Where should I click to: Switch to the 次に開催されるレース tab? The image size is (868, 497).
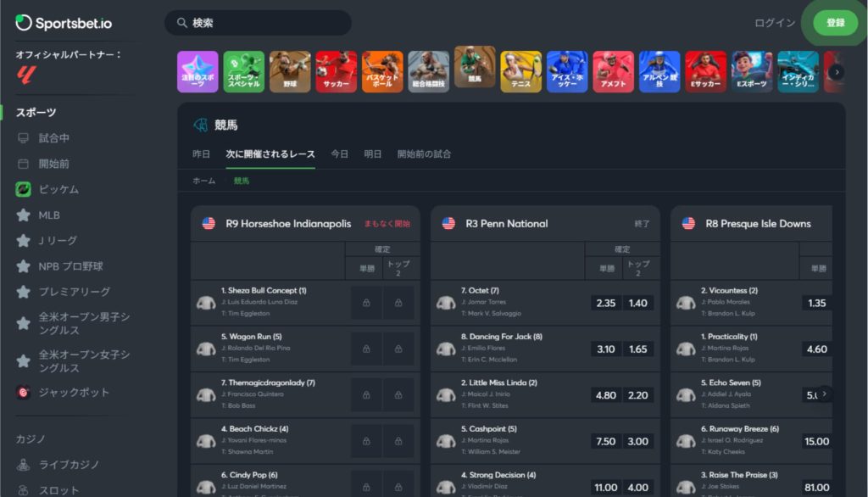pos(270,154)
